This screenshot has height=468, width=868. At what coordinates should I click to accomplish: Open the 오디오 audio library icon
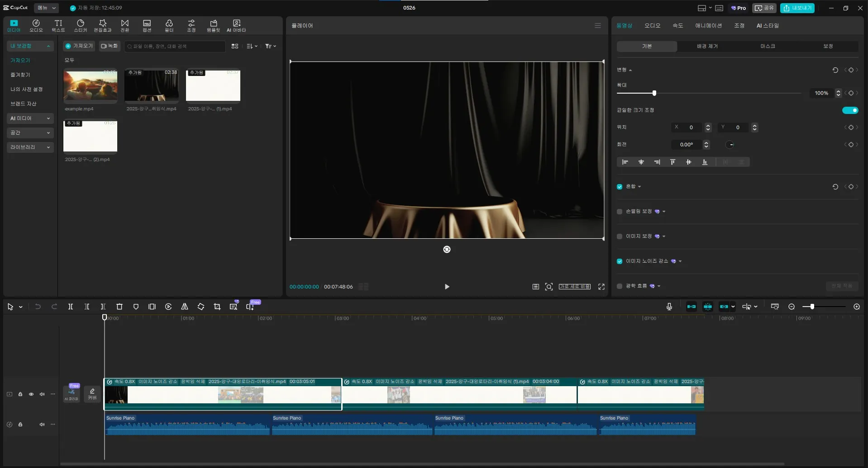36,26
